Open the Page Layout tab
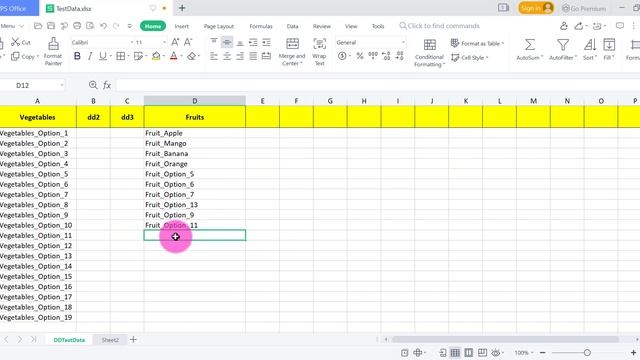Screen dimensions: 640x360 click(x=219, y=26)
